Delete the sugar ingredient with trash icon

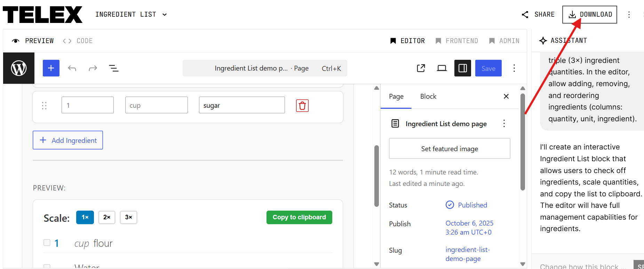(302, 106)
